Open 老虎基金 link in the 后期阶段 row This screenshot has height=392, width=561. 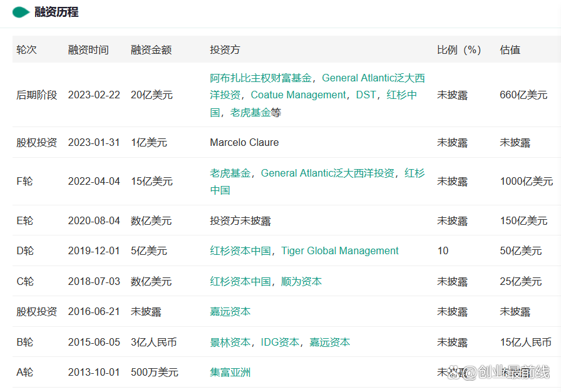click(250, 112)
